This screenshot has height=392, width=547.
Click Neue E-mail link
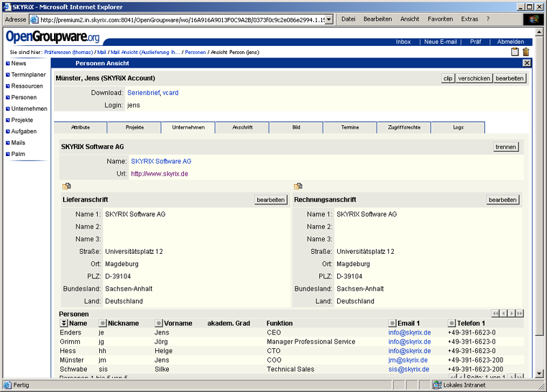coord(440,42)
